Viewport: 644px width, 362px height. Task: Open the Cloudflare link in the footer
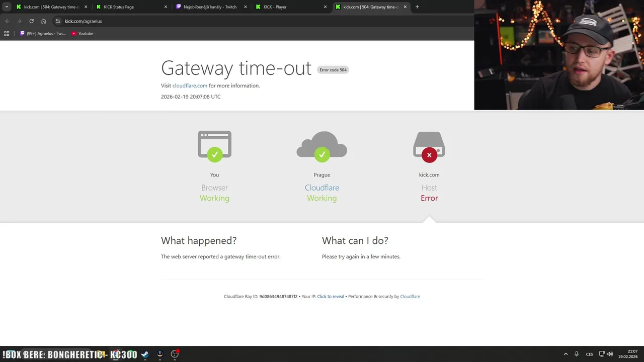click(410, 297)
